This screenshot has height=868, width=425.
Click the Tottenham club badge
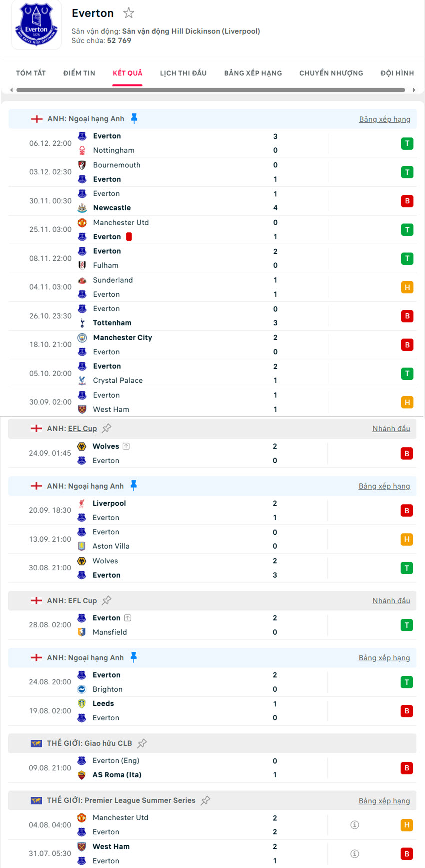pos(82,323)
